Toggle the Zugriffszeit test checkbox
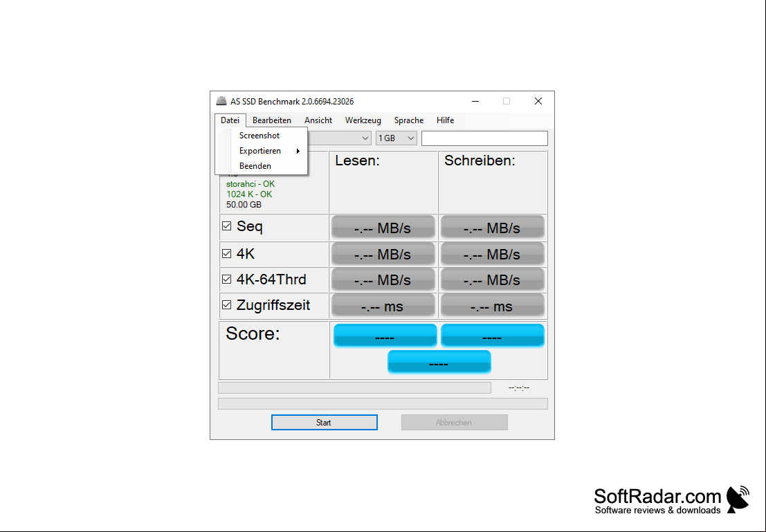 [x=227, y=305]
